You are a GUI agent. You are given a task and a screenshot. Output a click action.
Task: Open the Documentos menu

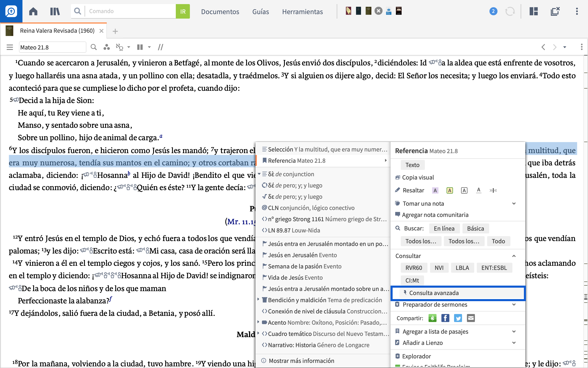(x=220, y=12)
